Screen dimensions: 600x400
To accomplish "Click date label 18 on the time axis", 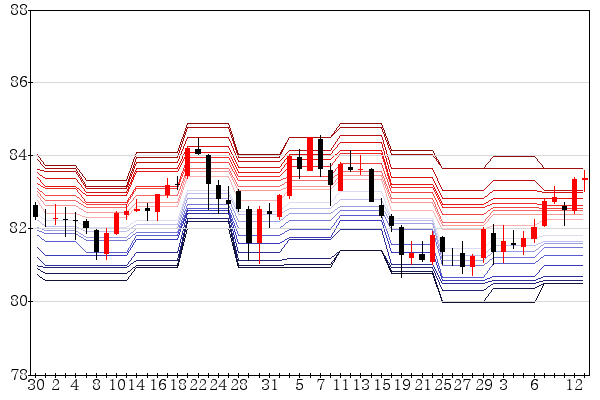I will pyautogui.click(x=178, y=385).
